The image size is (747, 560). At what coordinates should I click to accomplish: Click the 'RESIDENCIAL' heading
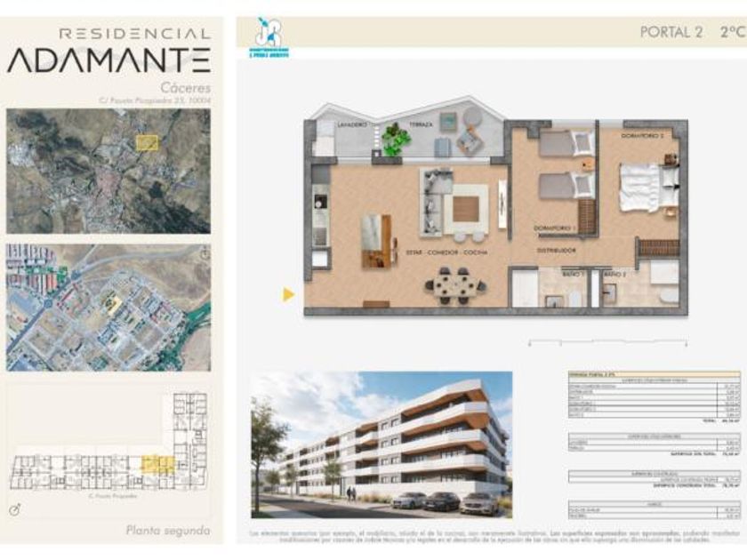135,34
